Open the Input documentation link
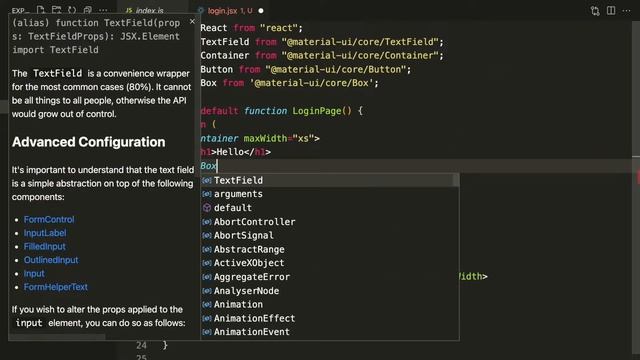The width and height of the screenshot is (640, 360). click(x=34, y=273)
